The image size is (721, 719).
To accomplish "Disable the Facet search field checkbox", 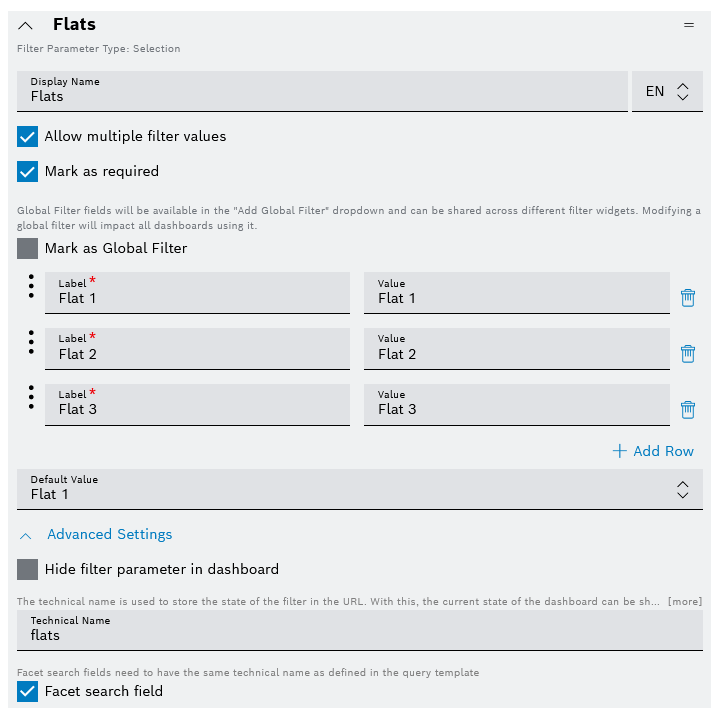I will 28,692.
